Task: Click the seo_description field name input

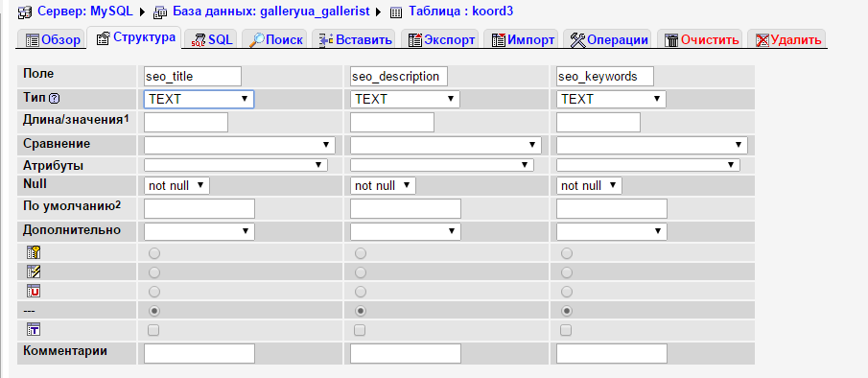Action: 399,77
